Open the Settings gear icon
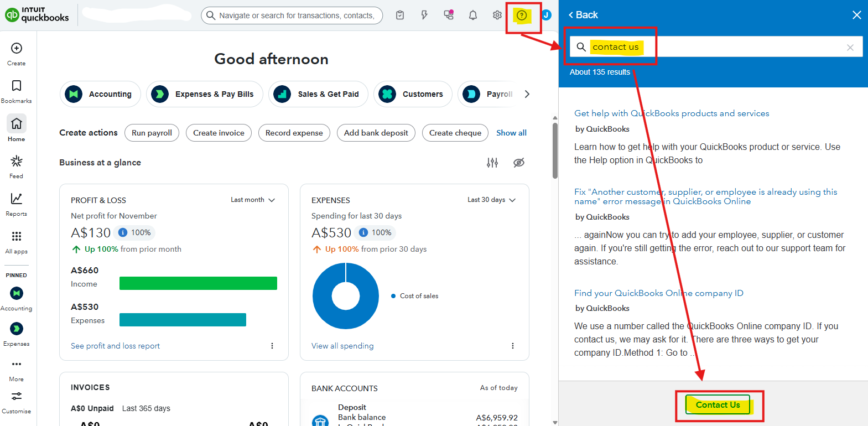The image size is (868, 426). (497, 15)
